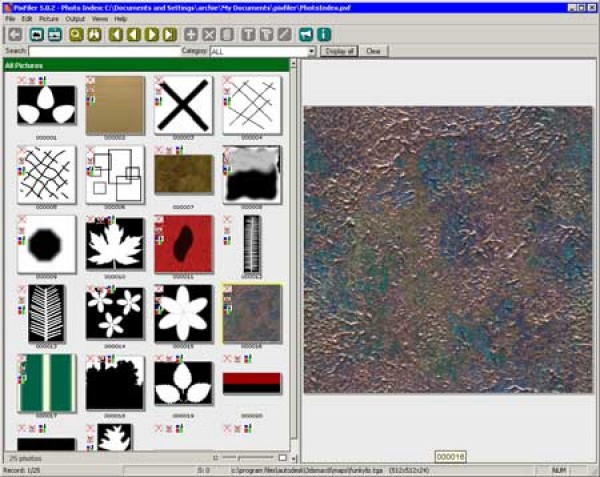
Task: Click the teal thumbnail-and-picture view icon
Action: [55, 35]
